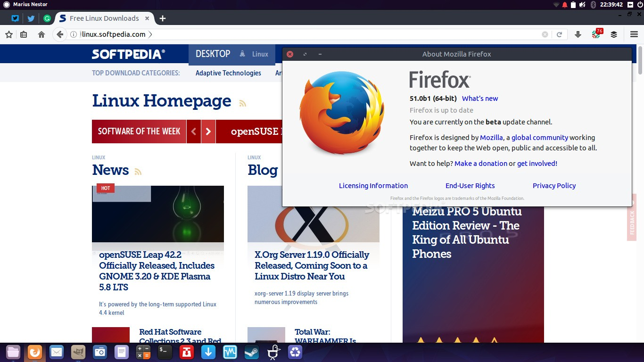
Task: Open the Buffer stacked layers extension icon
Action: pos(614,34)
